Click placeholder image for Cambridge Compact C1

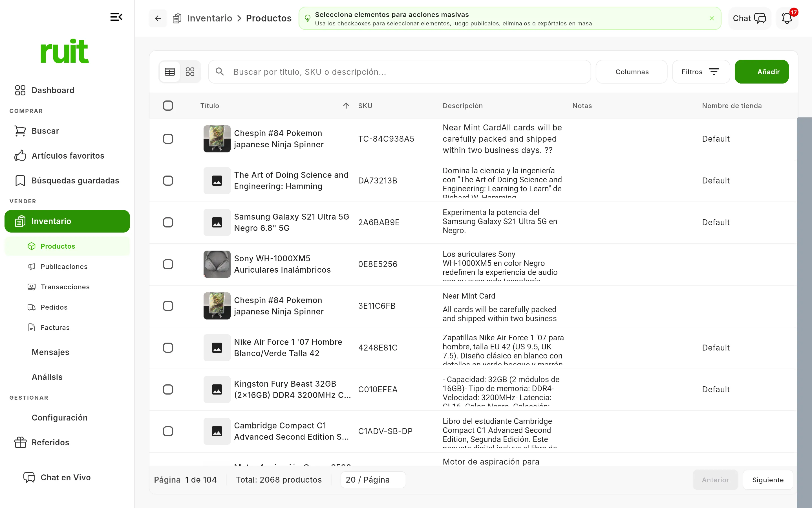pos(217,431)
